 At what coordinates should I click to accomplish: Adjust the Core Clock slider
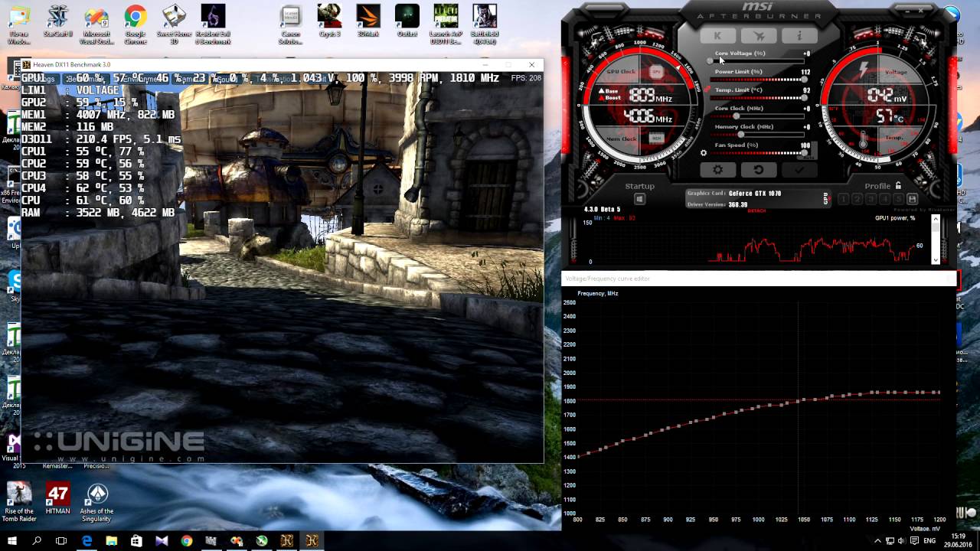(757, 116)
